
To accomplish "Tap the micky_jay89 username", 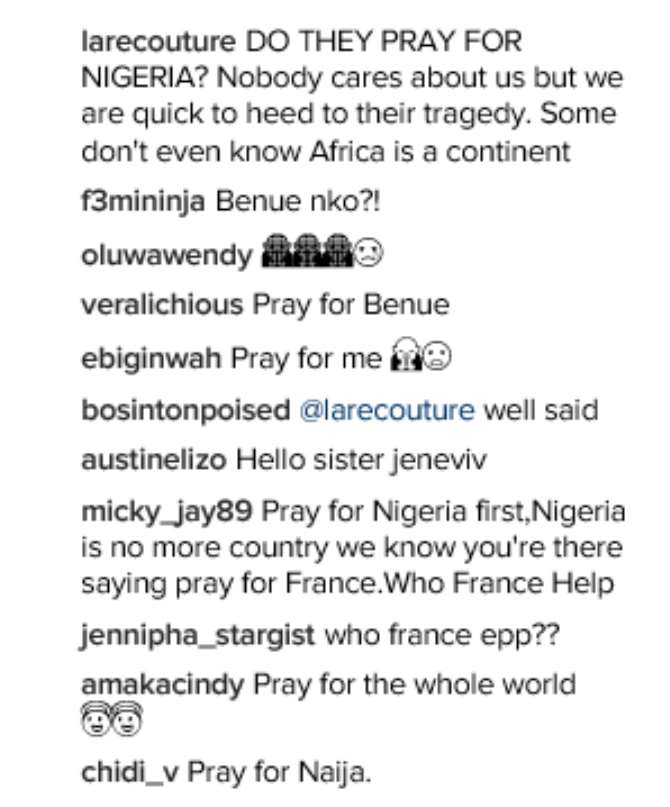I will [x=167, y=512].
